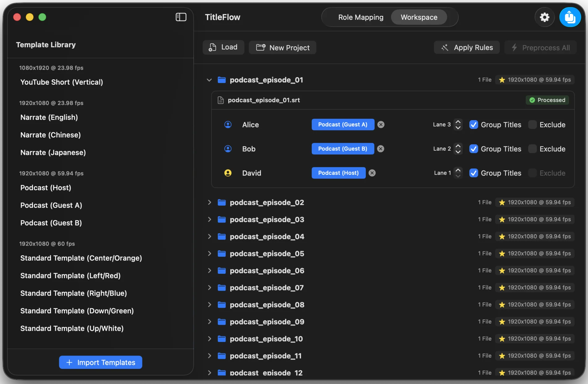
Task: Remove Podcast (Guest A) tag from Alice
Action: pos(381,124)
